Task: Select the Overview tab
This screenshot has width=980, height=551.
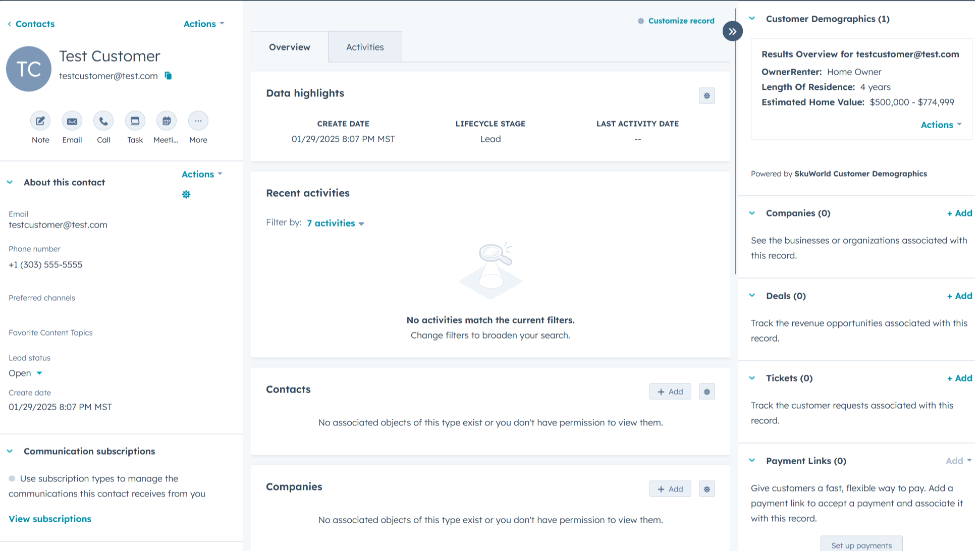Action: pos(289,47)
